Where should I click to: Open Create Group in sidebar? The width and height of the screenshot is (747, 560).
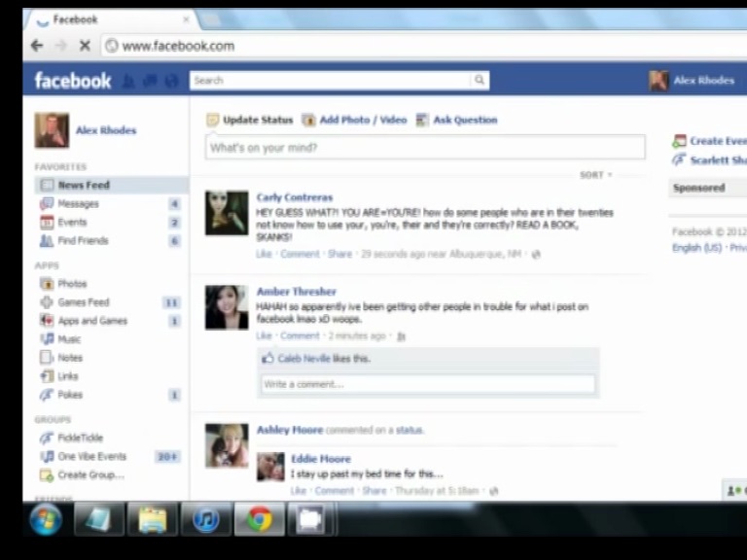pos(90,475)
